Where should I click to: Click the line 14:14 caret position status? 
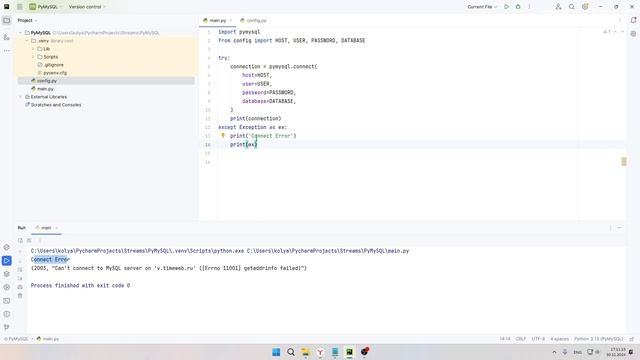[x=505, y=339]
